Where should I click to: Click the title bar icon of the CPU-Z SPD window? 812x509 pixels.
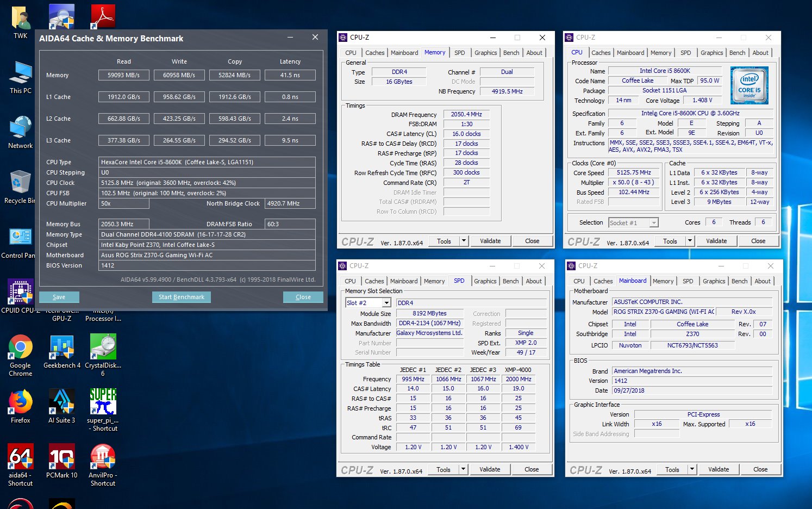342,266
